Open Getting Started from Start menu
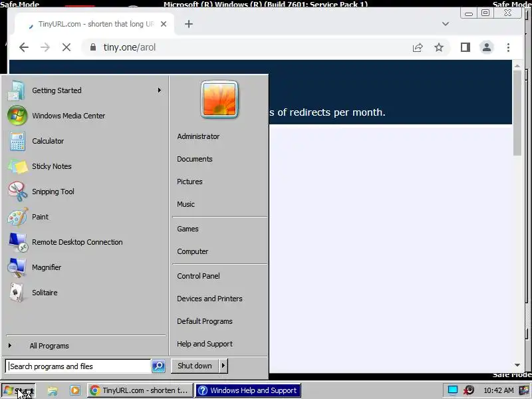 (x=85, y=90)
